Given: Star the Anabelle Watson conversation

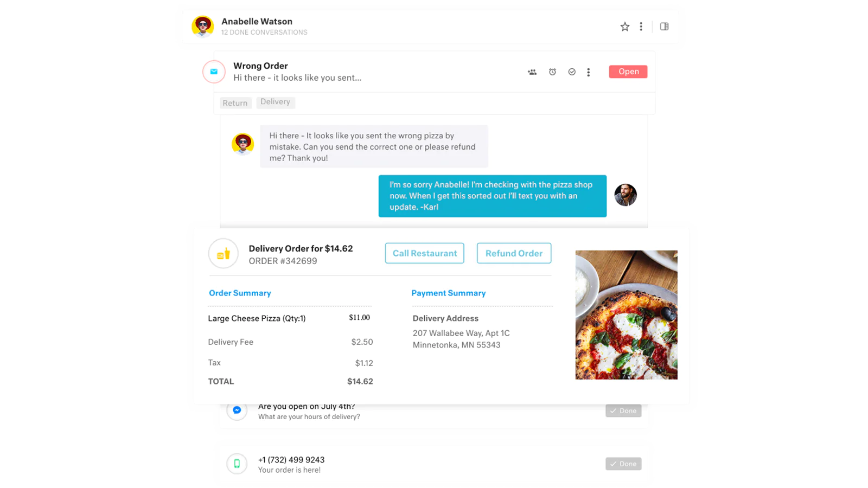Looking at the screenshot, I should click(x=624, y=27).
